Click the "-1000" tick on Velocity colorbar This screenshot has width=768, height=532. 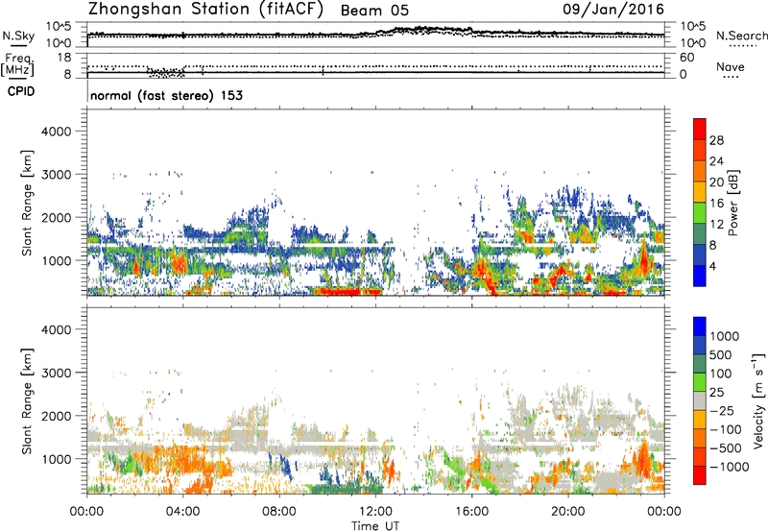(730, 467)
